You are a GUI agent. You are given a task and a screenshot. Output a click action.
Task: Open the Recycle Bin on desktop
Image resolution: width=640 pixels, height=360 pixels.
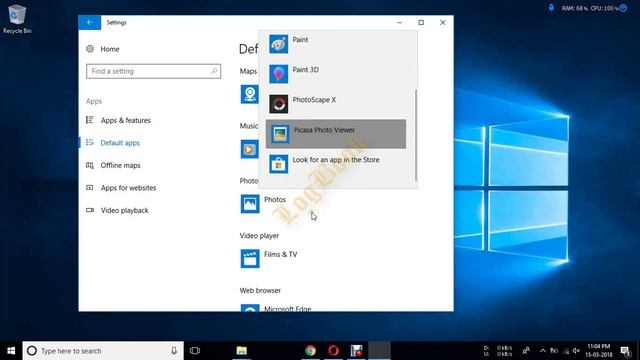coord(17,19)
